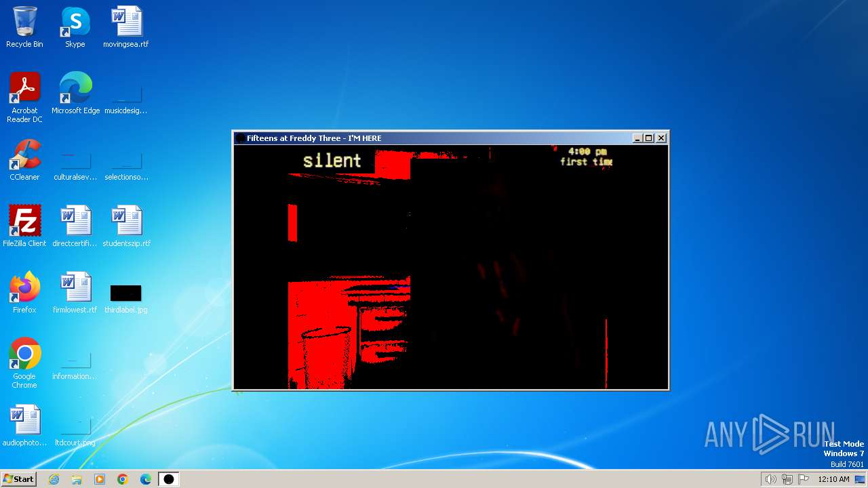Screen dimensions: 868x488
Task: Open Chrome from the taskbar
Action: pos(123,479)
